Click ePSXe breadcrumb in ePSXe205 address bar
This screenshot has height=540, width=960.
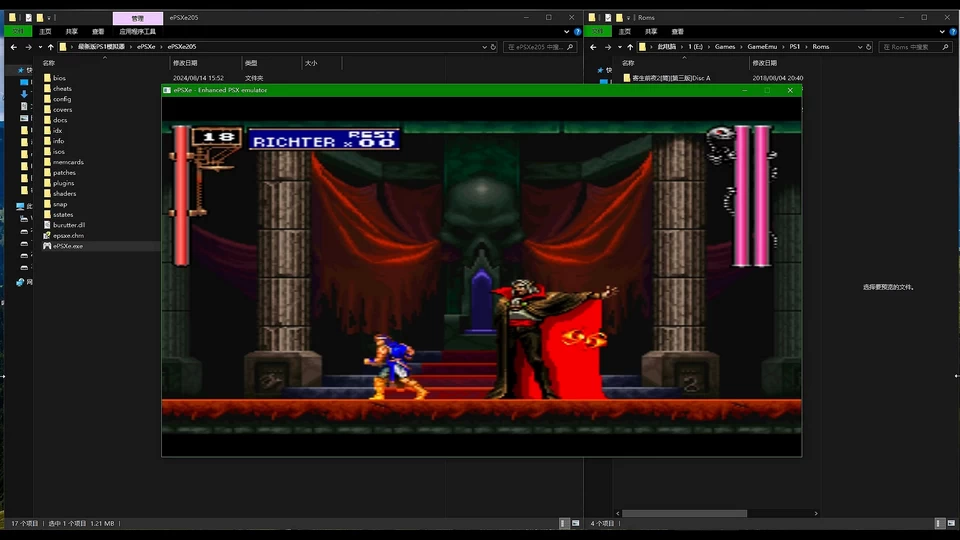(x=146, y=47)
